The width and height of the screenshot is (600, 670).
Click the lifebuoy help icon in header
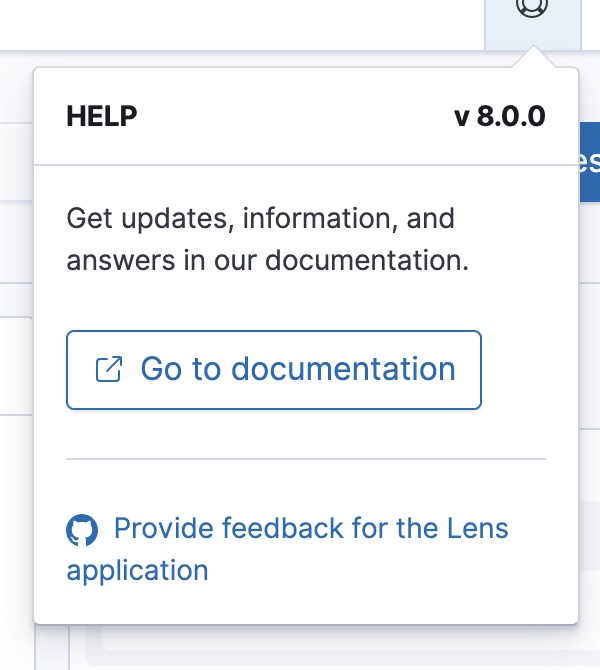(532, 8)
